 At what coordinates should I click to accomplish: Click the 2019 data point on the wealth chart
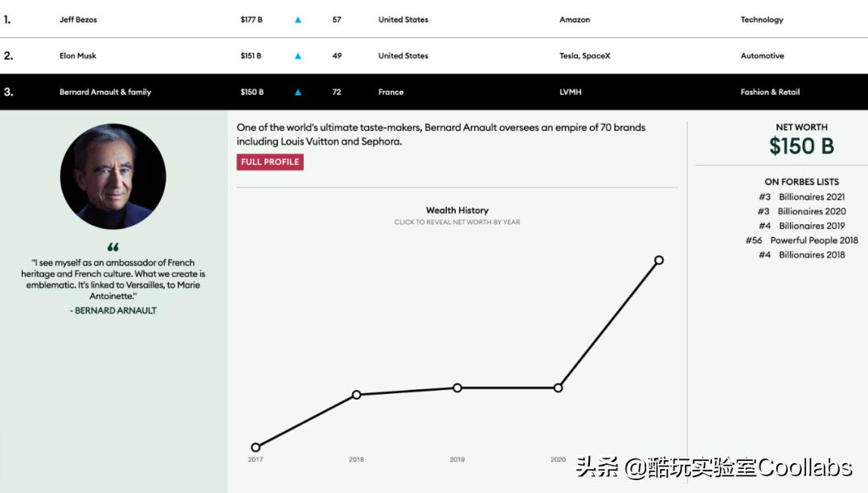click(457, 387)
